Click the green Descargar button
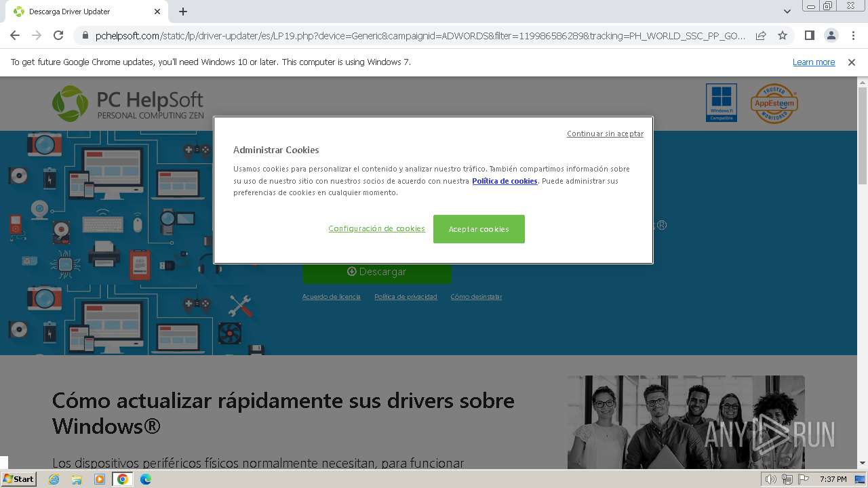The height and width of the screenshot is (488, 868). (376, 272)
